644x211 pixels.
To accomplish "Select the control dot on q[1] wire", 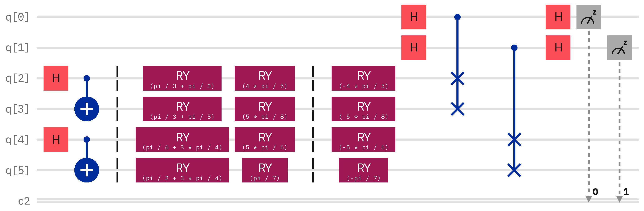I will (x=514, y=47).
